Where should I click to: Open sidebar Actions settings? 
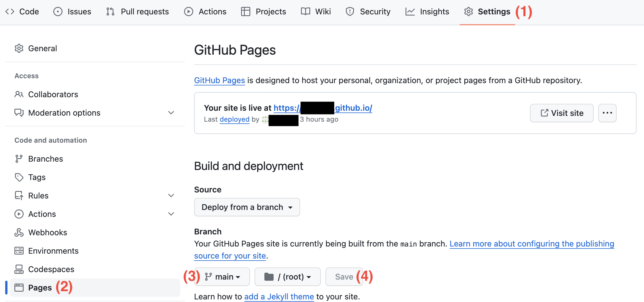pyautogui.click(x=95, y=214)
